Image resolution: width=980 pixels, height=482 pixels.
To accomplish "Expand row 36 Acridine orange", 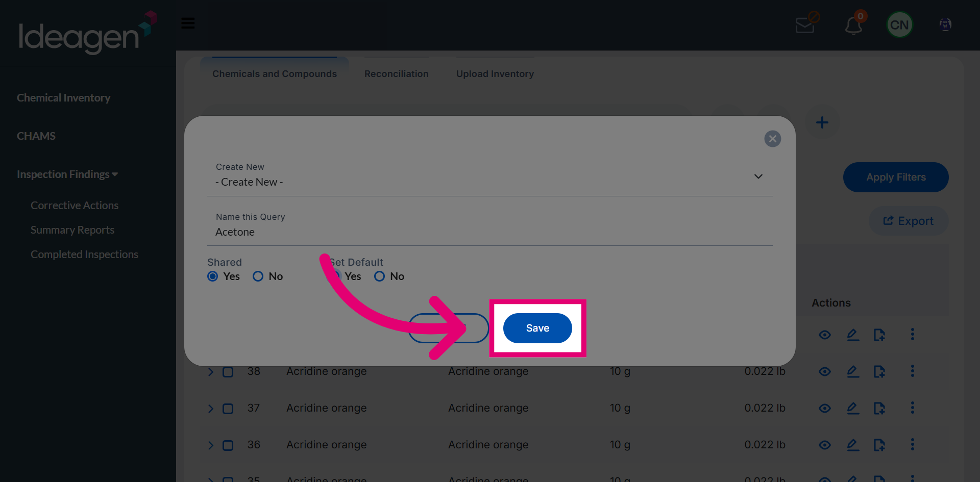I will click(x=211, y=445).
